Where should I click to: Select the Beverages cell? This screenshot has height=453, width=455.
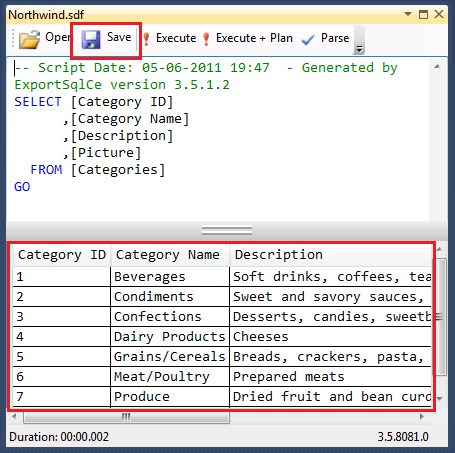(170, 277)
